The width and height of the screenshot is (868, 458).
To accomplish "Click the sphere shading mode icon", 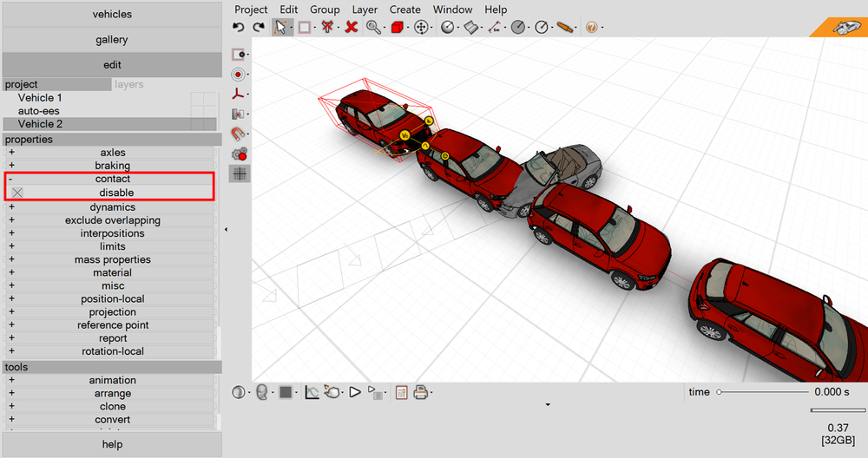I will [239, 392].
